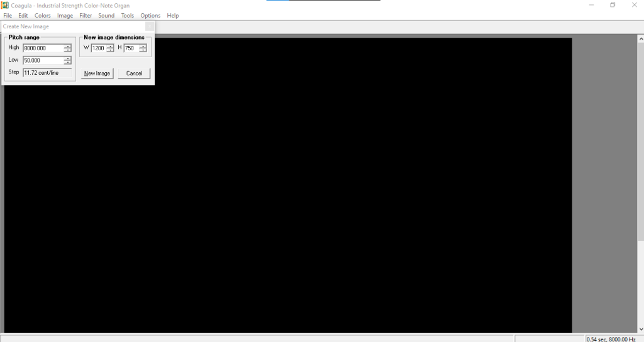Close the Create New Image dialog

149,26
